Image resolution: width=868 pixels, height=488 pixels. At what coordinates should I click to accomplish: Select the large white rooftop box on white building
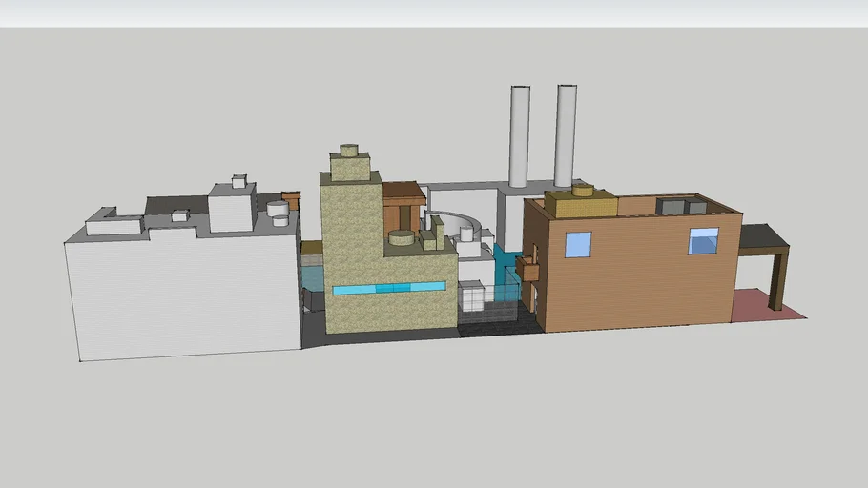click(x=231, y=210)
